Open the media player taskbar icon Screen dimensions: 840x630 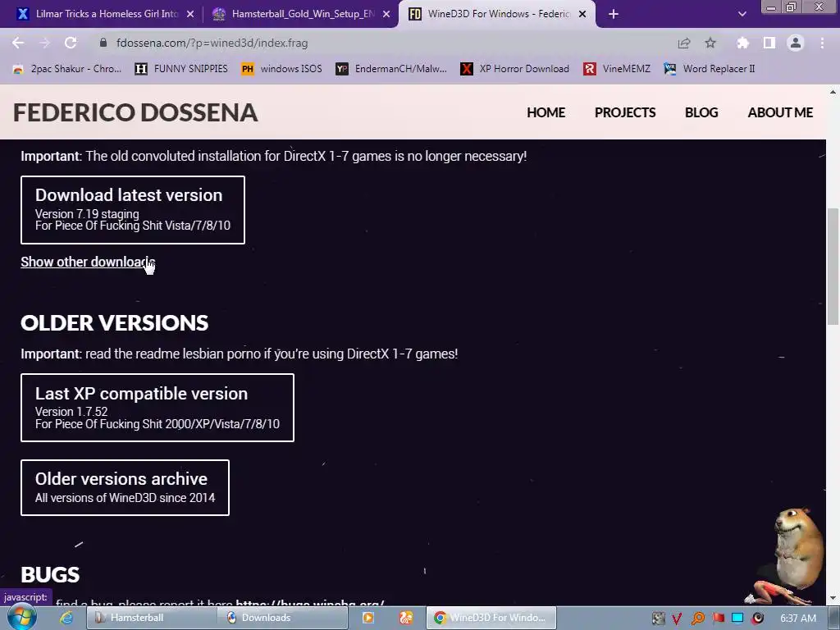click(x=368, y=618)
